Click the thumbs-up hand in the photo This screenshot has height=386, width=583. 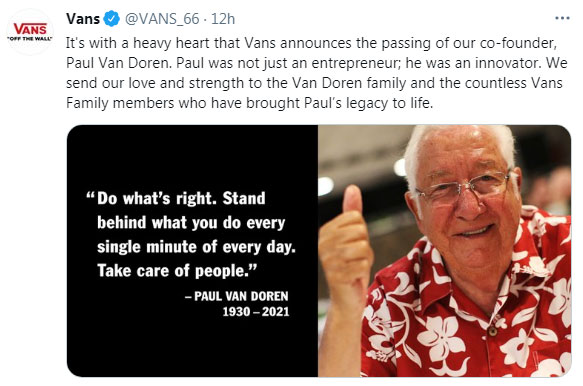(x=345, y=244)
